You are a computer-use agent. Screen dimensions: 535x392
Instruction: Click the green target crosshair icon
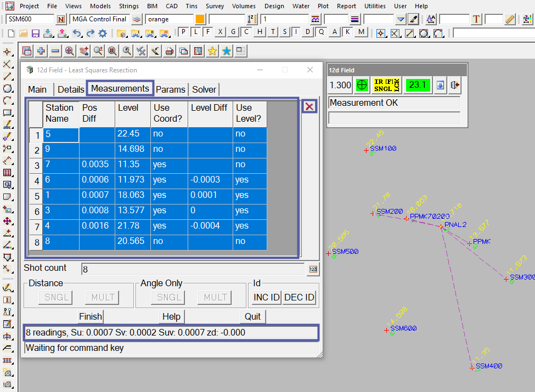(x=362, y=85)
